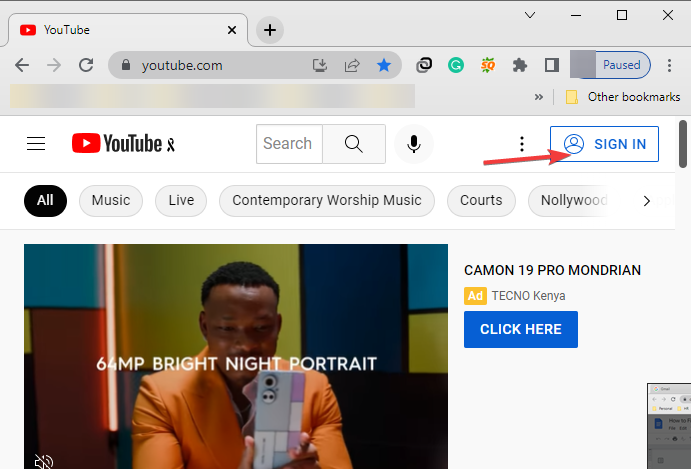View site information lock icon
This screenshot has height=469, width=691.
click(126, 65)
